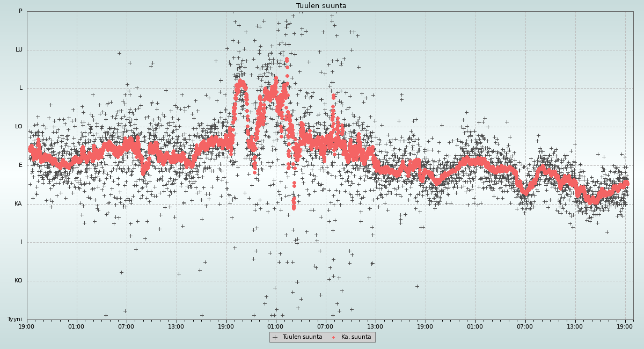Viewport: 644px width, 349px height.
Task: Click the 'E' direction axis label
Action: pyautogui.click(x=21, y=165)
